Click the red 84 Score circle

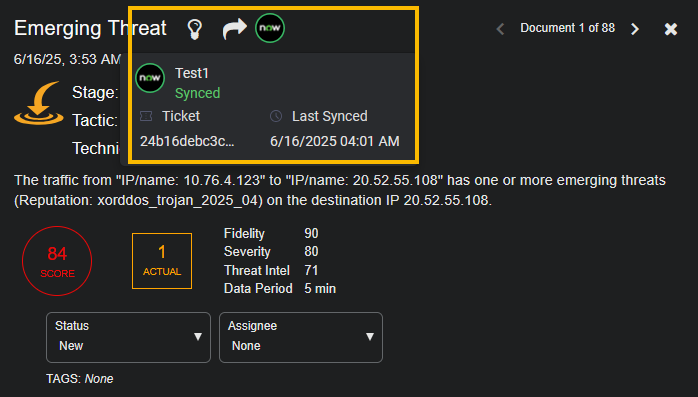coord(57,261)
